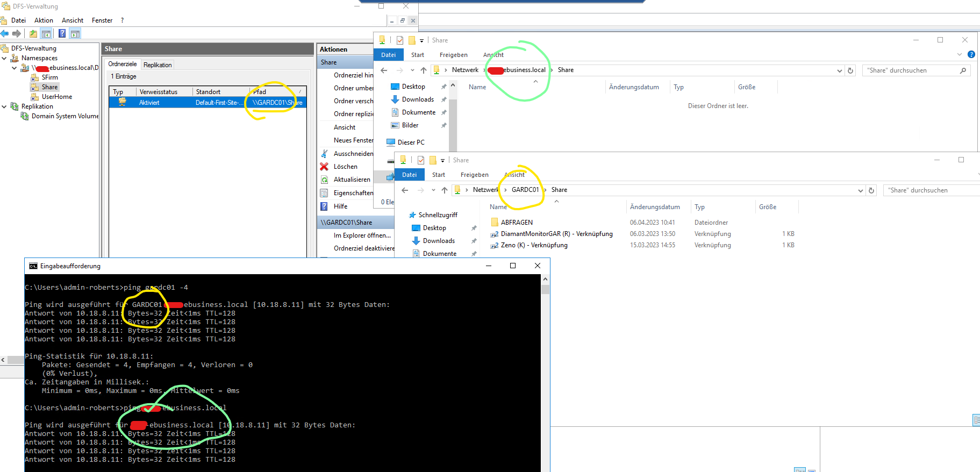Click the blue help icon in DFS toolbar
This screenshot has width=980, height=472.
62,34
